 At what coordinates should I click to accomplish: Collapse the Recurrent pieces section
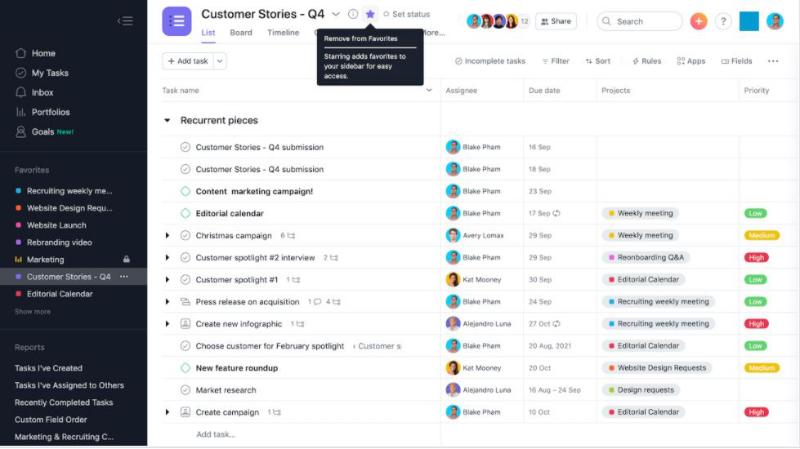[167, 120]
